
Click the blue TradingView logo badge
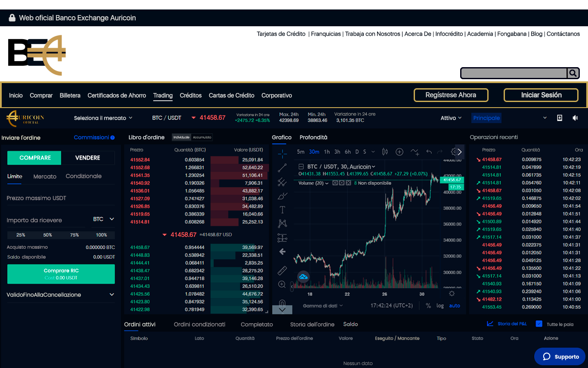303,276
